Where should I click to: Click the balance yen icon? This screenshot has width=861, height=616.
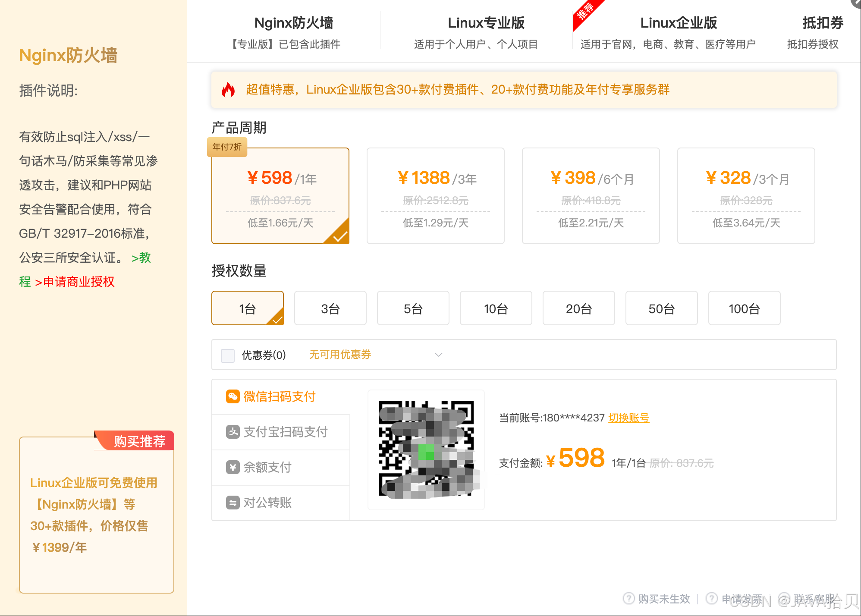(x=233, y=467)
